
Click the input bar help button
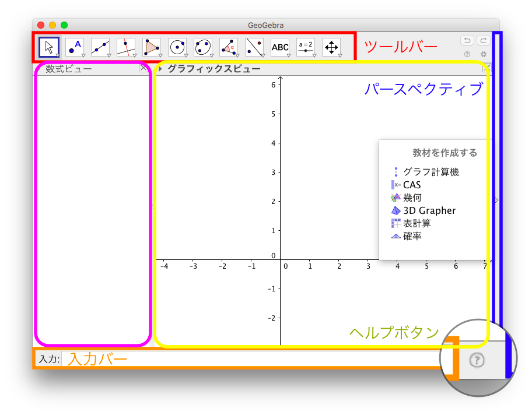pos(477,360)
